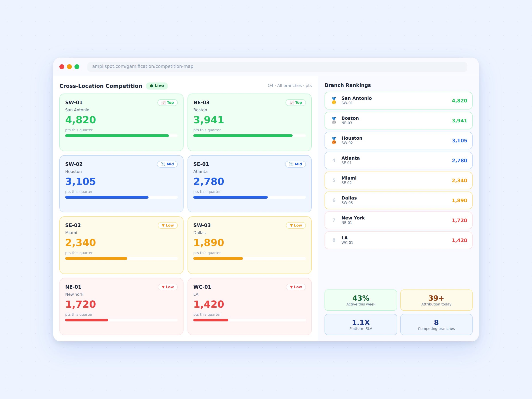The height and width of the screenshot is (399, 532).
Task: Select the Atlanta row in Branch Rankings
Action: click(x=398, y=160)
